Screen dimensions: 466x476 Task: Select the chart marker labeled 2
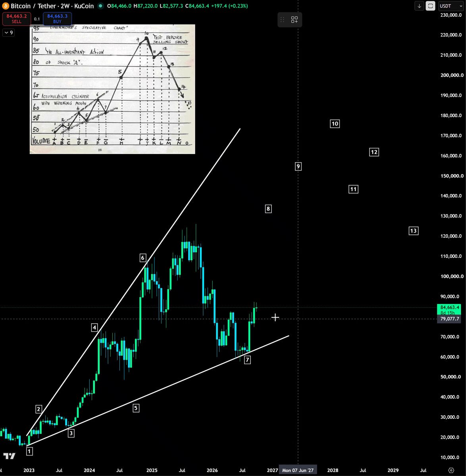39,409
